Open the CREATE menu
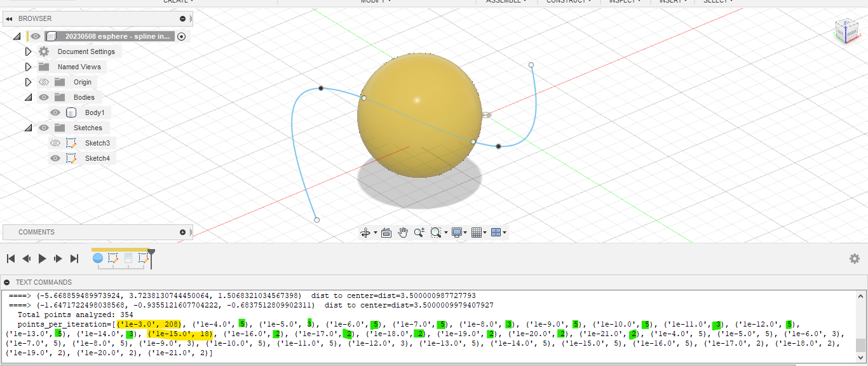This screenshot has width=868, height=366. (178, 1)
